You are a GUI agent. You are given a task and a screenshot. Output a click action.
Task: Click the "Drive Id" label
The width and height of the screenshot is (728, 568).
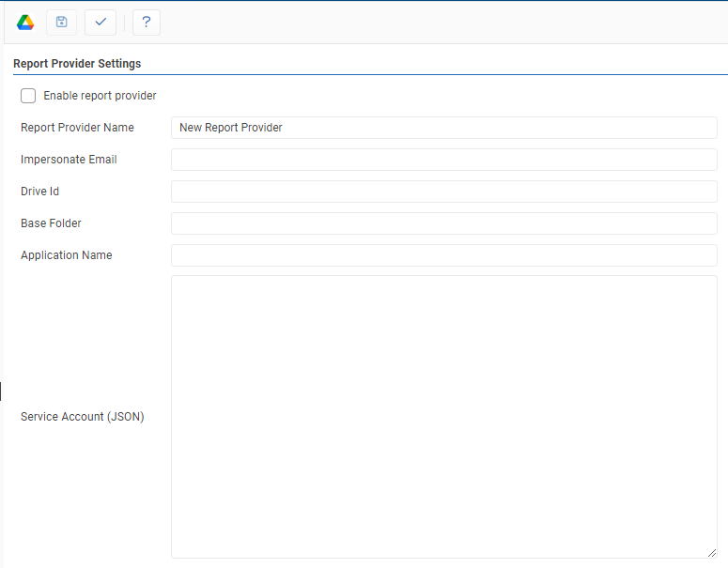(x=40, y=192)
